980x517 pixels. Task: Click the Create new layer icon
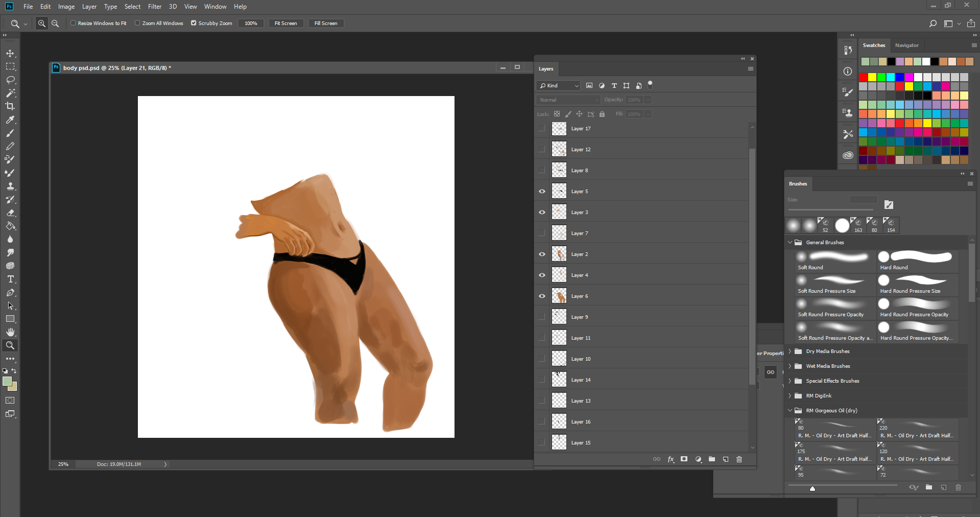click(726, 459)
